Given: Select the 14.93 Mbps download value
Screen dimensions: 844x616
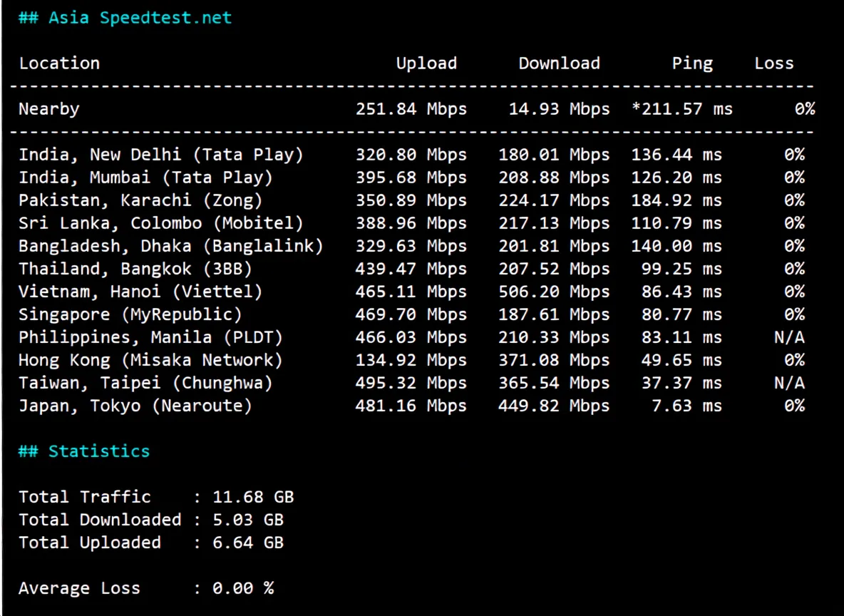Looking at the screenshot, I should 560,109.
